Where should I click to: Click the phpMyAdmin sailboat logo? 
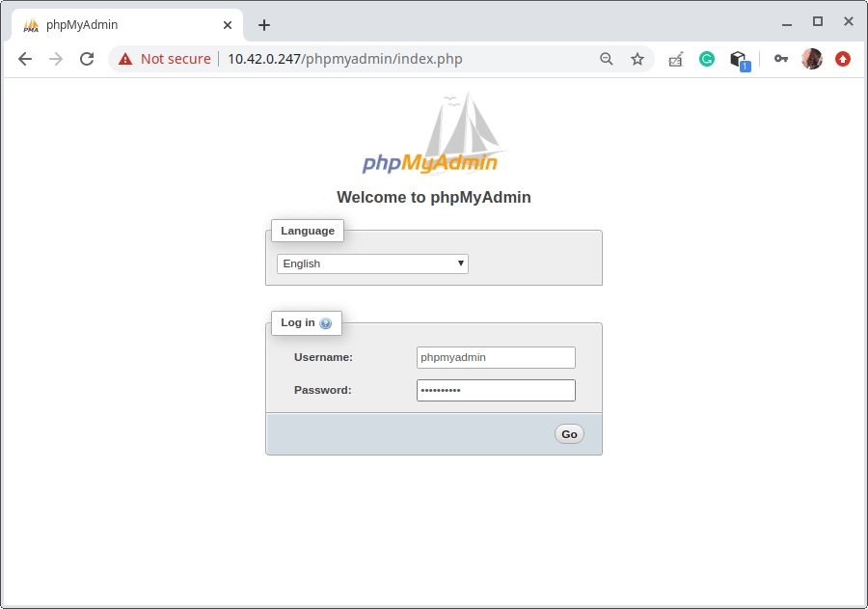(434, 135)
